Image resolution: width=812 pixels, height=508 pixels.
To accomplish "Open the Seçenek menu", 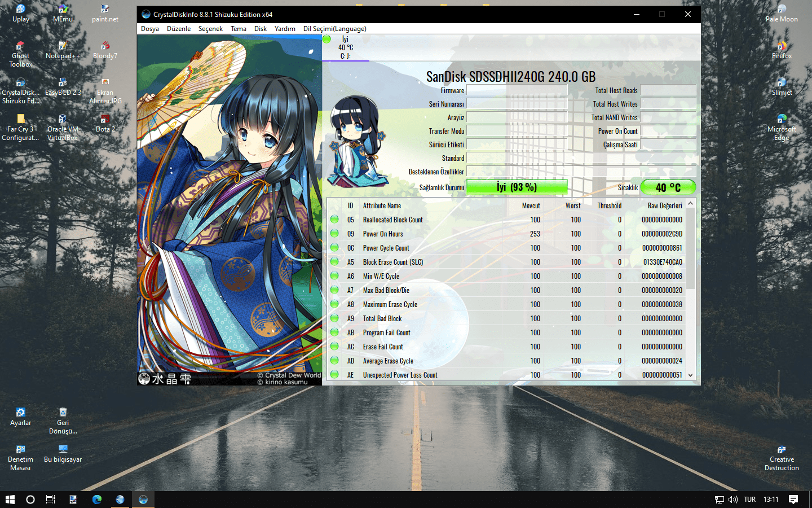I will pos(210,29).
